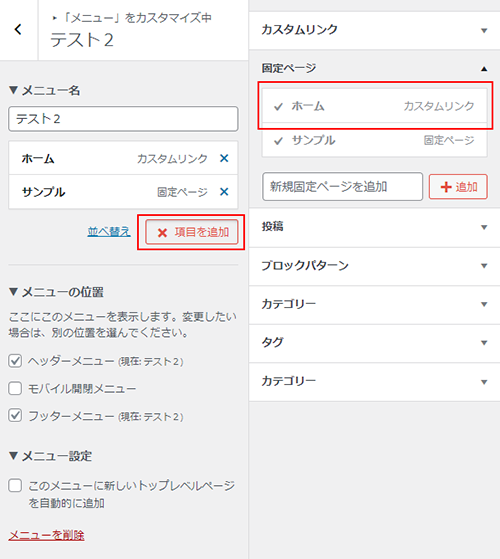
Task: Go back using the left chevron arrow
Action: (x=18, y=29)
